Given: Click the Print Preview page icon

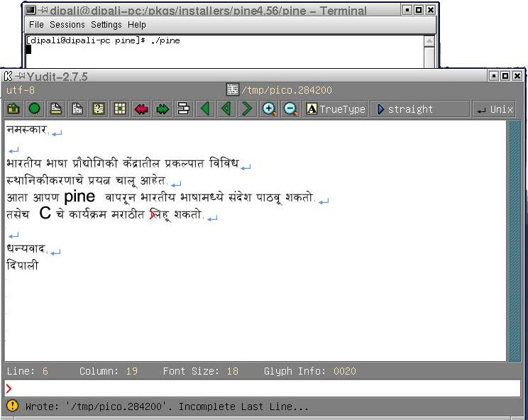Looking at the screenshot, I should tap(77, 109).
